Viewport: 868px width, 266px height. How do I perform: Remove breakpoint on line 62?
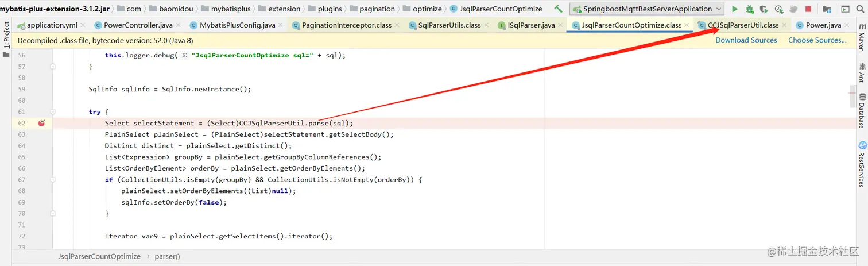41,123
